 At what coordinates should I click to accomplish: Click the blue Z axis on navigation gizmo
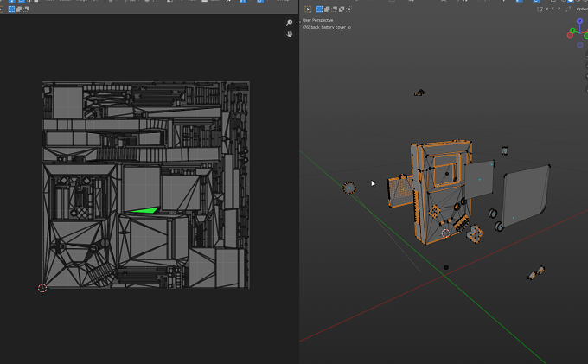click(x=579, y=22)
